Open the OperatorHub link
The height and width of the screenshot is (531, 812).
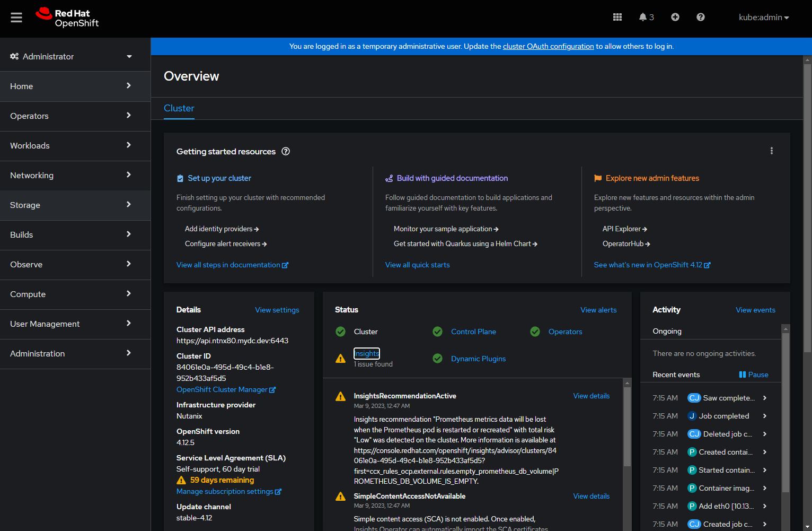[x=626, y=244]
